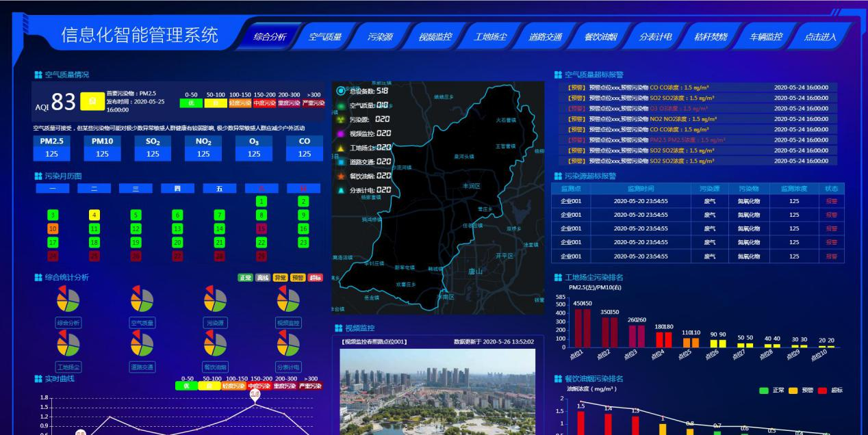Toggle the 离线 gray legend filter
868x435 pixels.
point(262,278)
